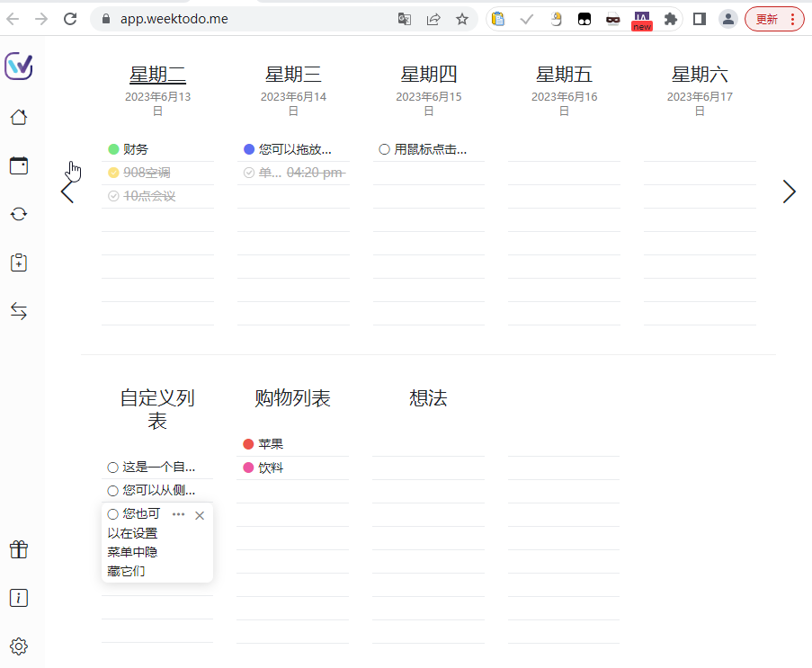Open the three-dot menu on the popup task
This screenshot has height=668, width=812.
179,514
